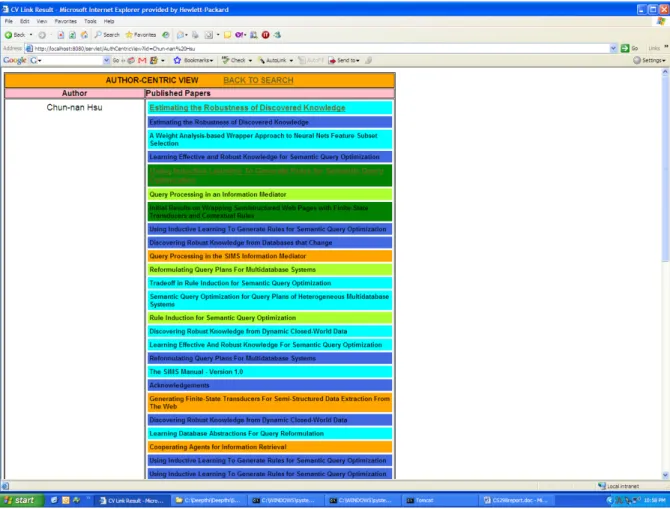Click the Local intranet zone icon
This screenshot has width=670, height=509.
(602, 486)
